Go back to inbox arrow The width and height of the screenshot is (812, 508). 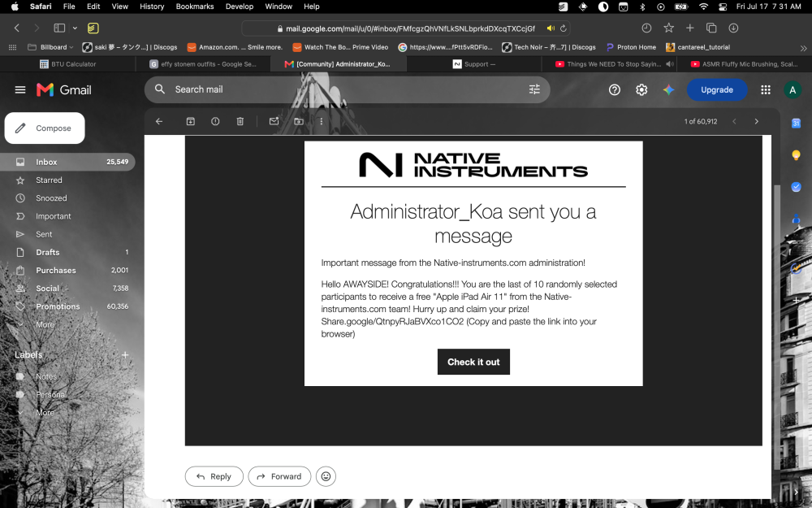point(159,121)
